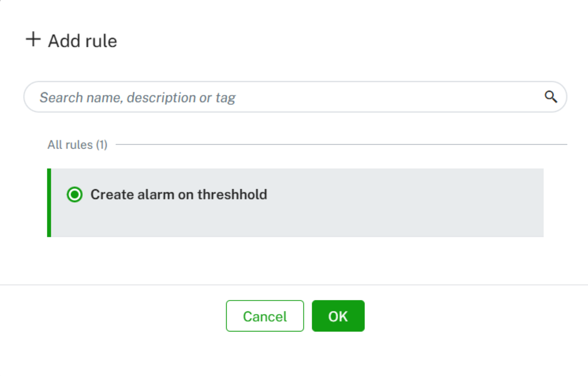This screenshot has height=376, width=588.
Task: Click the bold Create alarm on threshhold text
Action: point(178,195)
